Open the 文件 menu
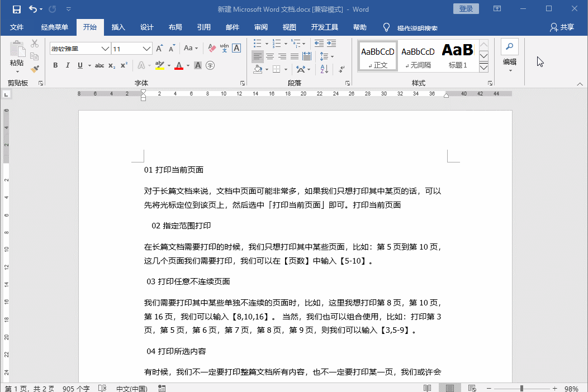This screenshot has height=392, width=588. 17,26
